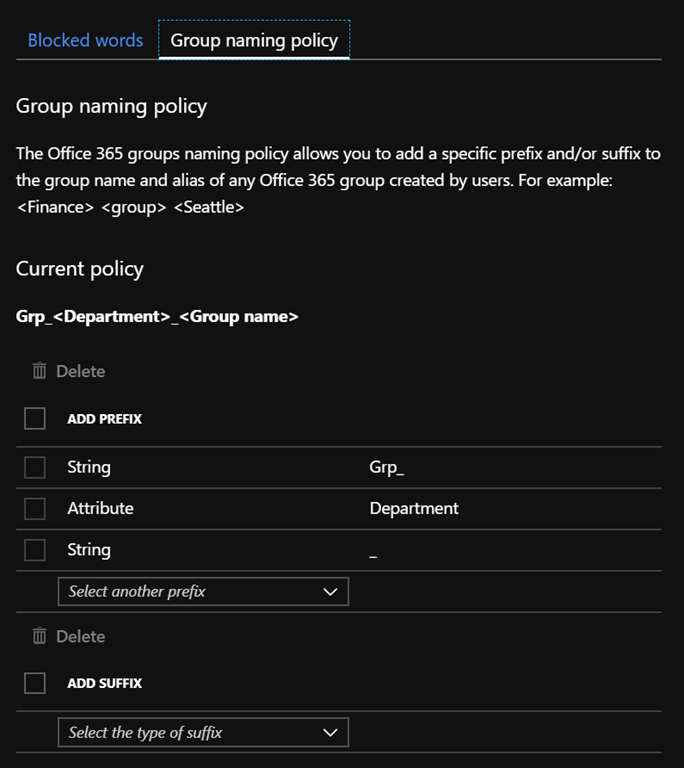
Task: Click the Grp_ prefix value
Action: coord(387,467)
